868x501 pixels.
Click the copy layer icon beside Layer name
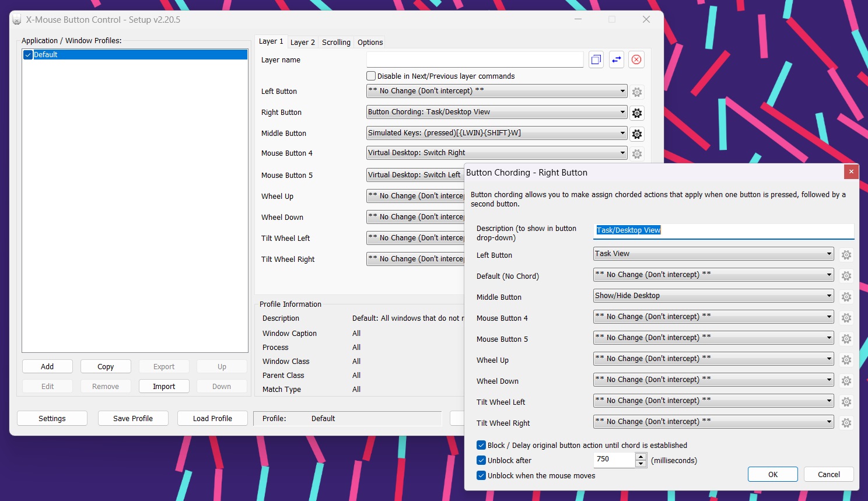[596, 59]
